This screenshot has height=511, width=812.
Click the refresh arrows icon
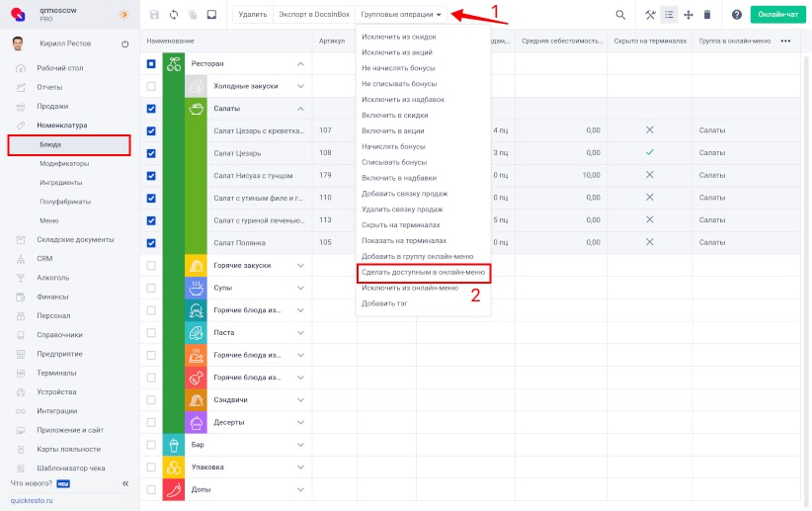click(x=174, y=15)
